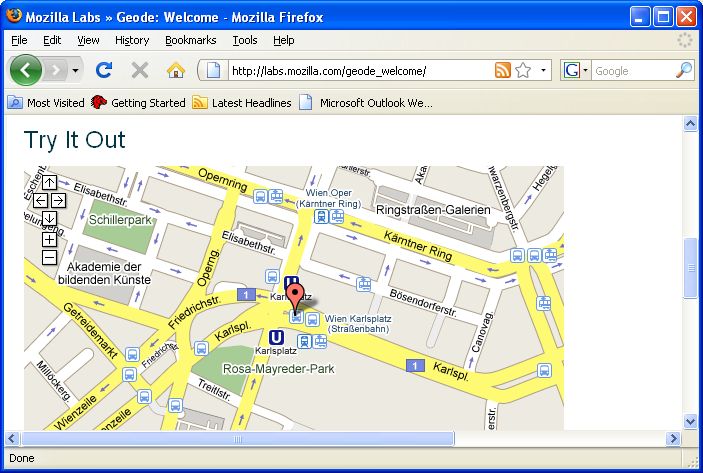Click the U-Bahn icon above Karlsplatz label
The height and width of the screenshot is (473, 703).
(276, 338)
